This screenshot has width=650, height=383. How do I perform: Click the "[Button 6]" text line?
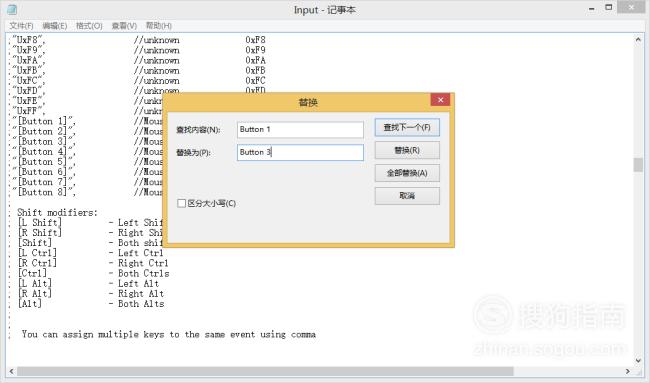[44, 172]
